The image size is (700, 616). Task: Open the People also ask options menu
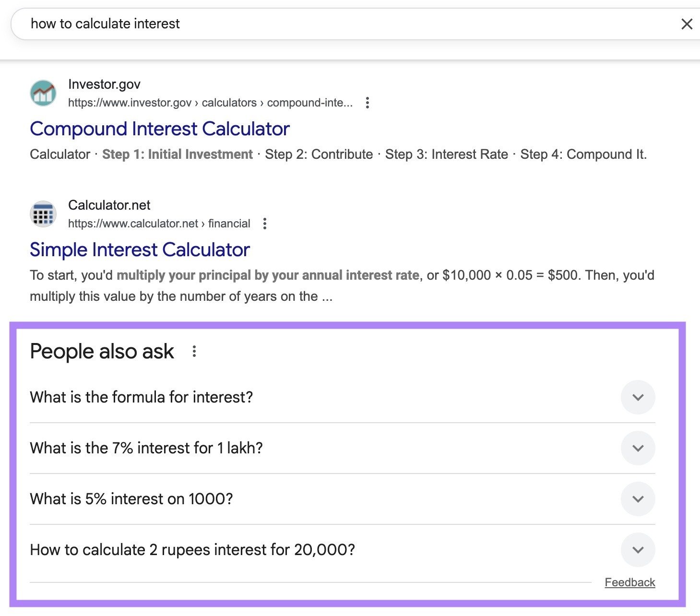tap(194, 351)
